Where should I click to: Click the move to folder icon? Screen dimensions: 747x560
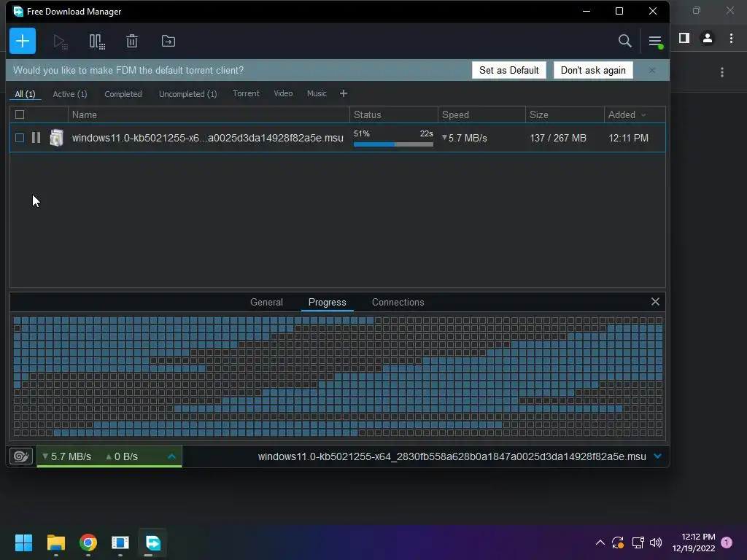[169, 41]
